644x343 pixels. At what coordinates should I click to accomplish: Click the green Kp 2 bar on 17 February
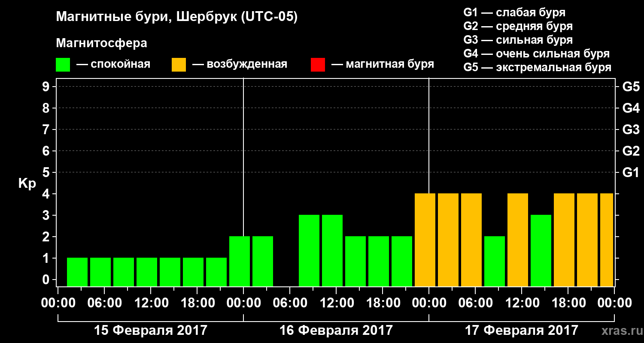pos(495,261)
